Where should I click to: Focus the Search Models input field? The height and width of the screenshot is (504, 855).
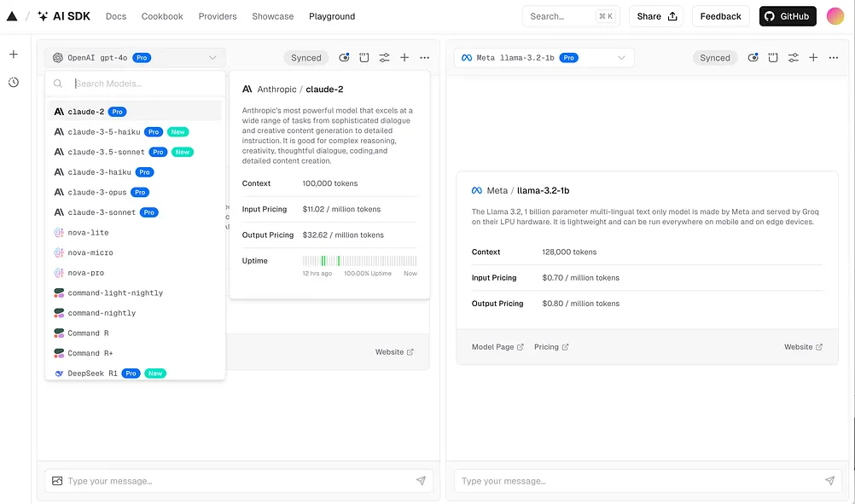(146, 84)
